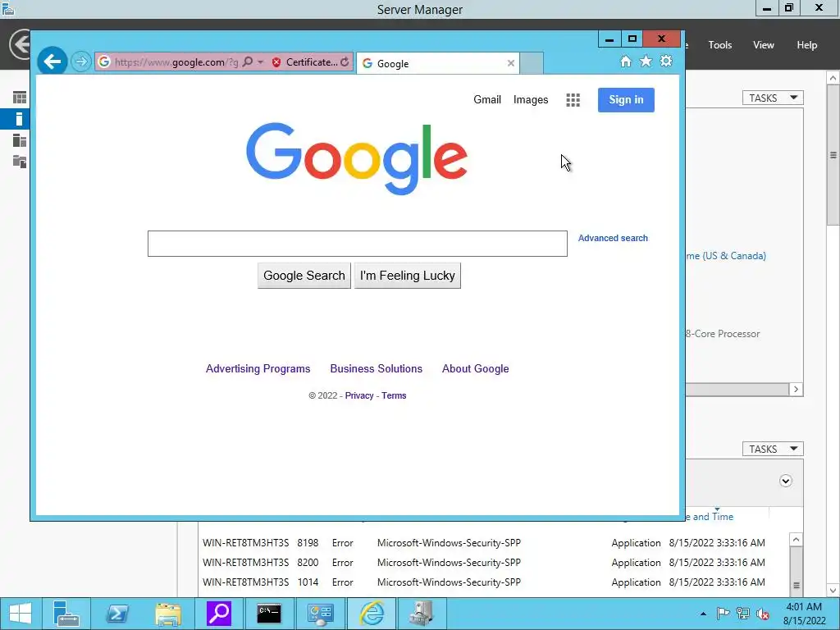The image size is (840, 630).
Task: Show hidden tray icons arrow
Action: (x=703, y=614)
